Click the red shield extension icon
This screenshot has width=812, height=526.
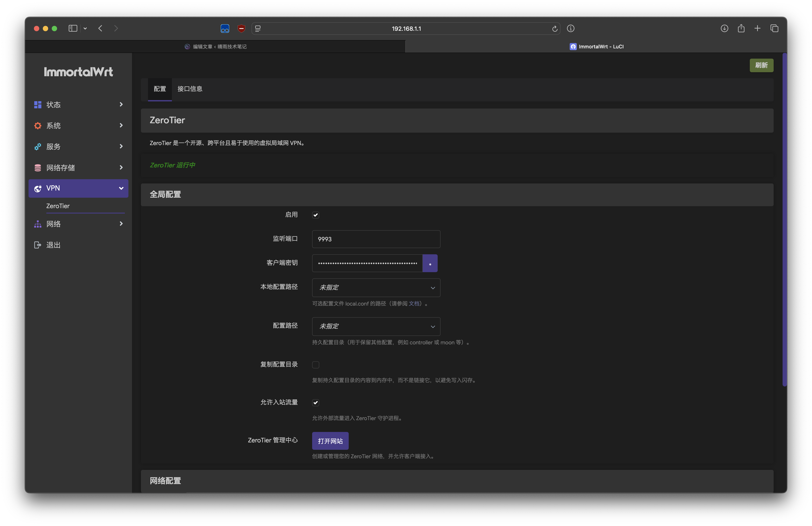241,28
